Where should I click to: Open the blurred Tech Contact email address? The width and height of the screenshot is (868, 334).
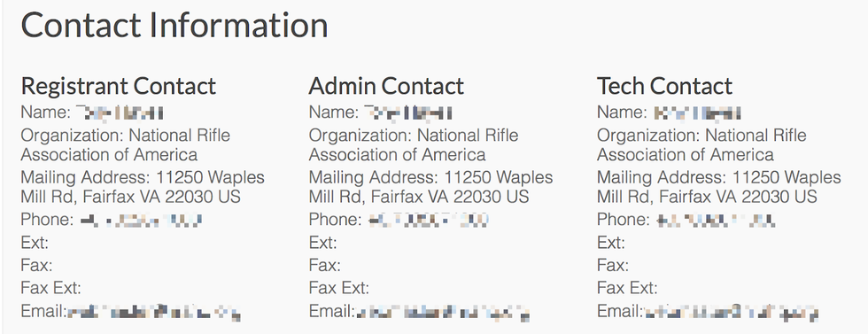tap(730, 312)
